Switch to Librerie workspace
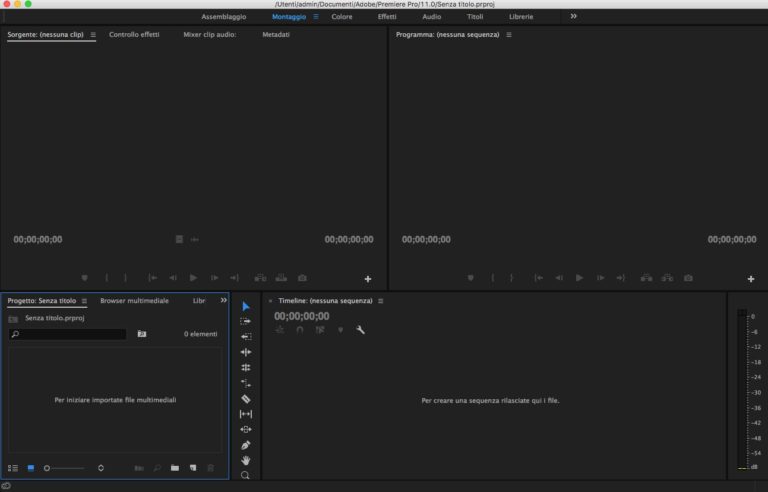Image resolution: width=768 pixels, height=492 pixels. (521, 17)
